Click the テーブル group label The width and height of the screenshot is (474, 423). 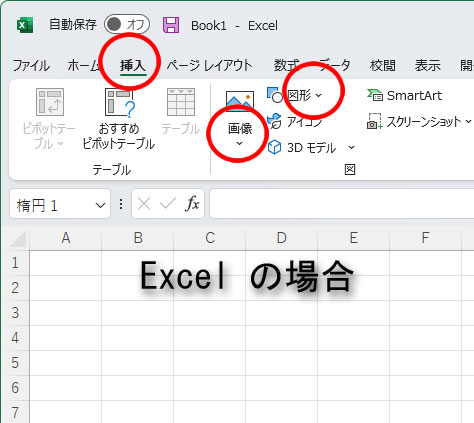point(112,170)
